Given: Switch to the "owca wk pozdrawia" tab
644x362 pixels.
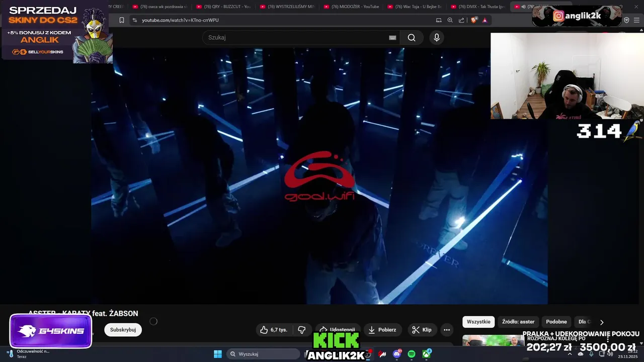Looking at the screenshot, I should click(160, 7).
